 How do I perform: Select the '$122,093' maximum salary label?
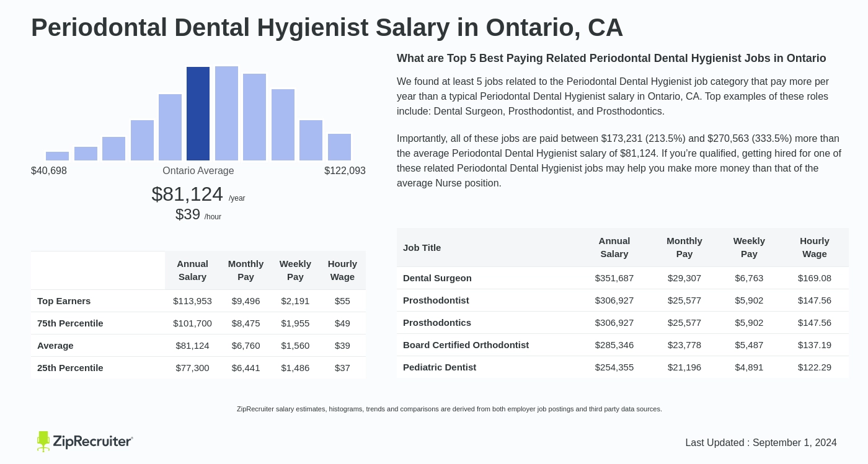pos(345,171)
